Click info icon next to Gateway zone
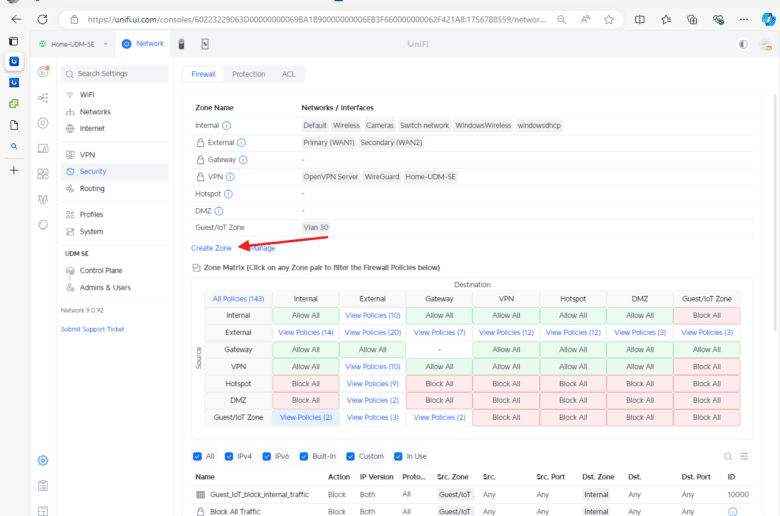The width and height of the screenshot is (780, 516). point(243,160)
